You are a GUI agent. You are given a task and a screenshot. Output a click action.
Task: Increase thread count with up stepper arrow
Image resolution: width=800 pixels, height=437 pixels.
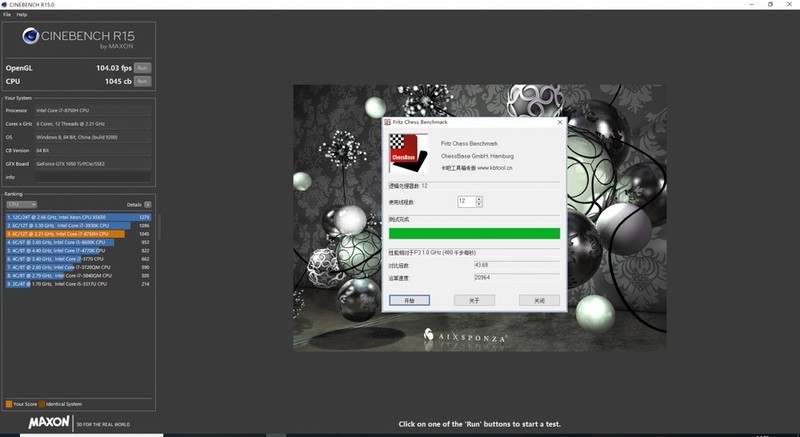pyautogui.click(x=479, y=199)
